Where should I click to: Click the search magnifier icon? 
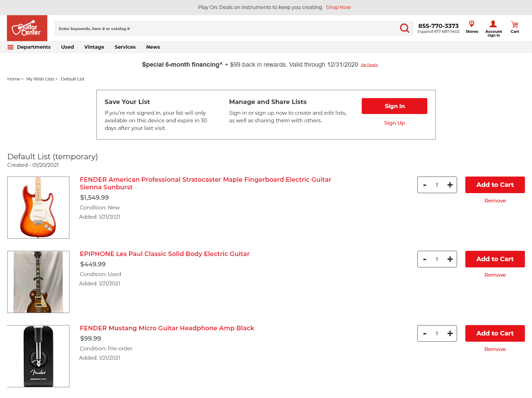[405, 28]
